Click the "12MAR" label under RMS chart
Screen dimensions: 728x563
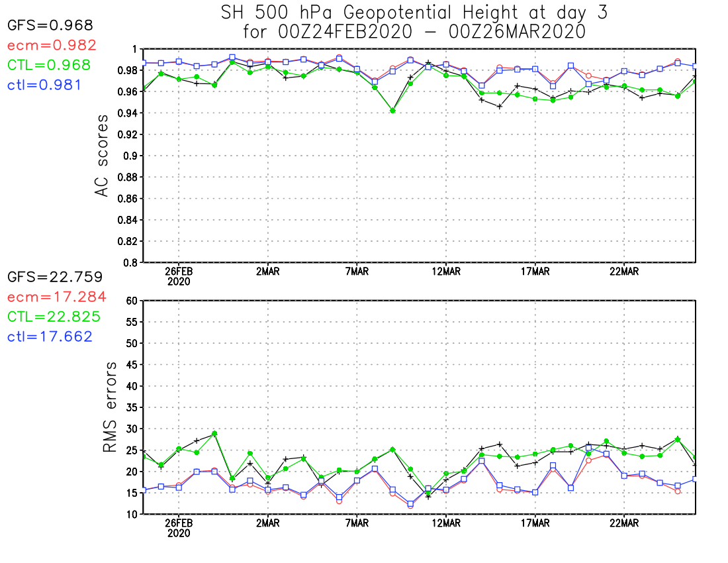point(446,523)
